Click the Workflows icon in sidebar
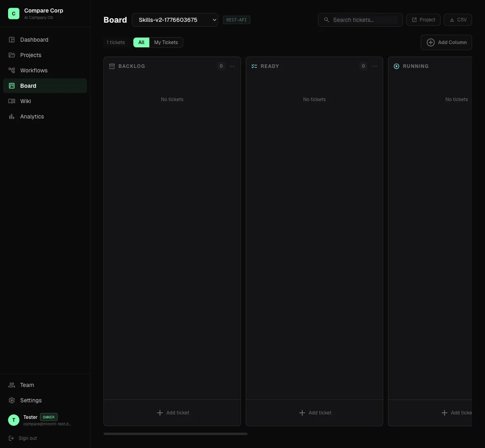This screenshot has height=448, width=485. point(12,70)
